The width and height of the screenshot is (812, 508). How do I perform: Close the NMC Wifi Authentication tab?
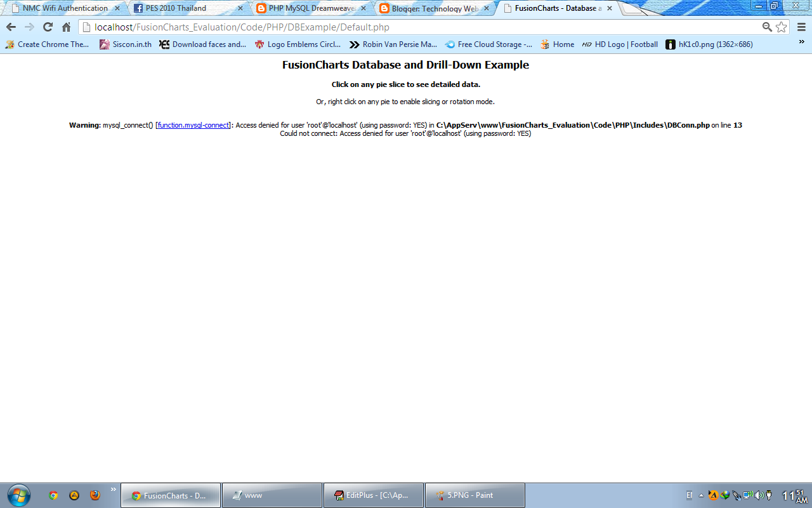(x=117, y=8)
